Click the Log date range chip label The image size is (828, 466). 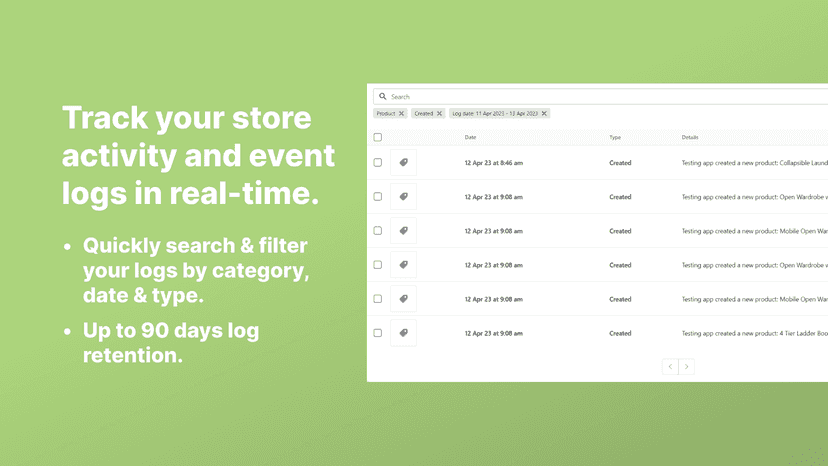[x=495, y=114]
